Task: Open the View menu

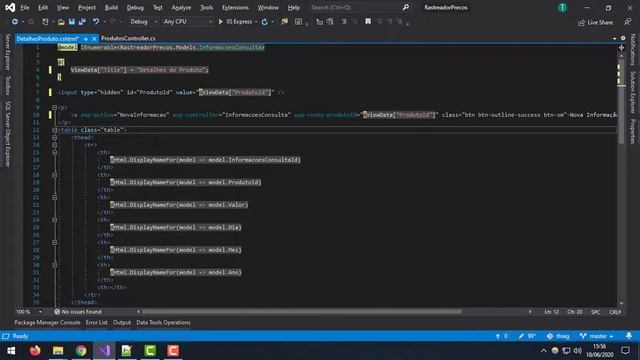Action: [x=62, y=7]
